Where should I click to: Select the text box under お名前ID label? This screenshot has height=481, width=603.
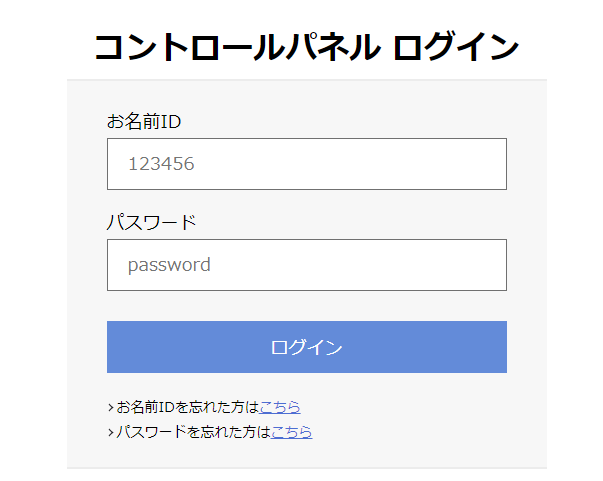pos(306,164)
